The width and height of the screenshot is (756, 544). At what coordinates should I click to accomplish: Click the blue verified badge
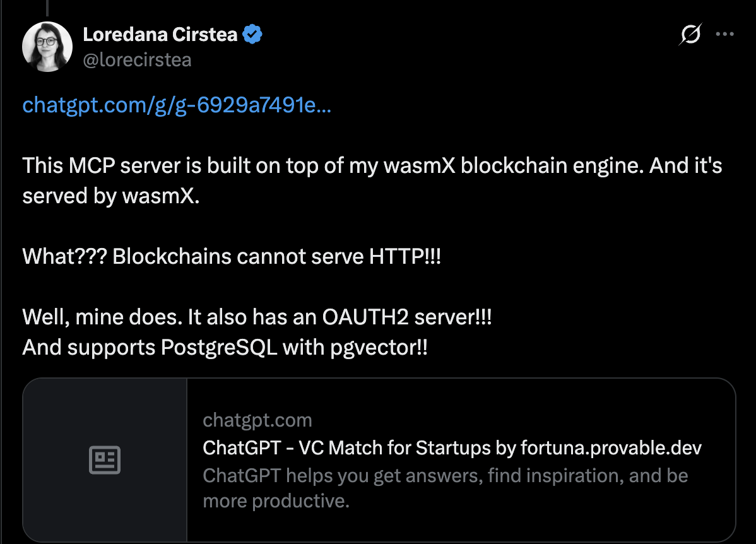pyautogui.click(x=253, y=35)
